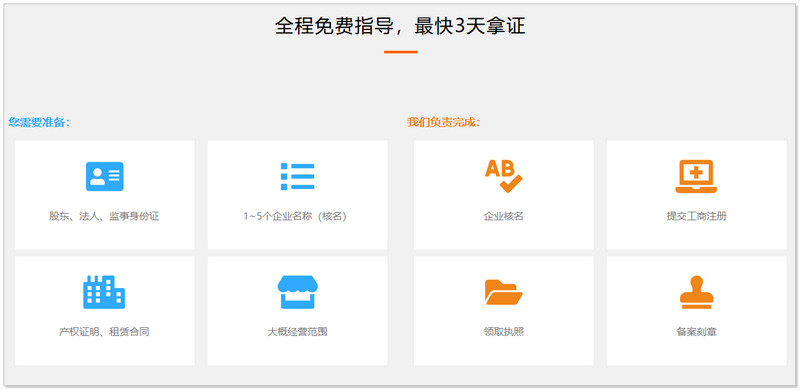Click the title 全程免费指导，最快3天拿证

click(400, 26)
